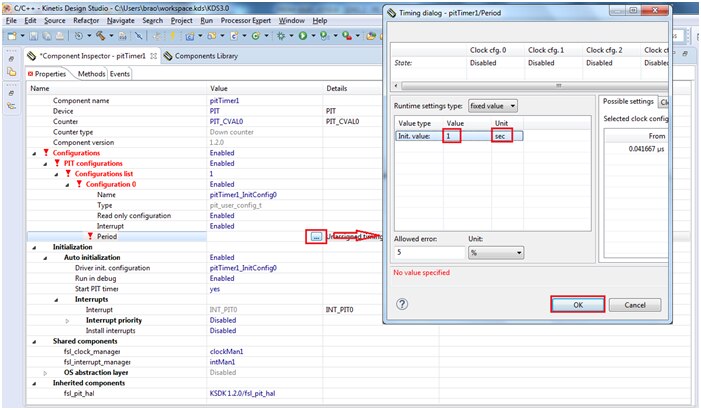Switch to the Methods tab

[91, 74]
